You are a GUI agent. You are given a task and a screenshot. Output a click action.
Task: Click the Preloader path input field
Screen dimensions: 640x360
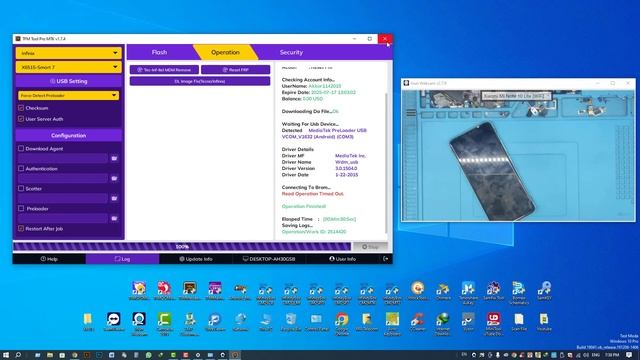tap(63, 218)
